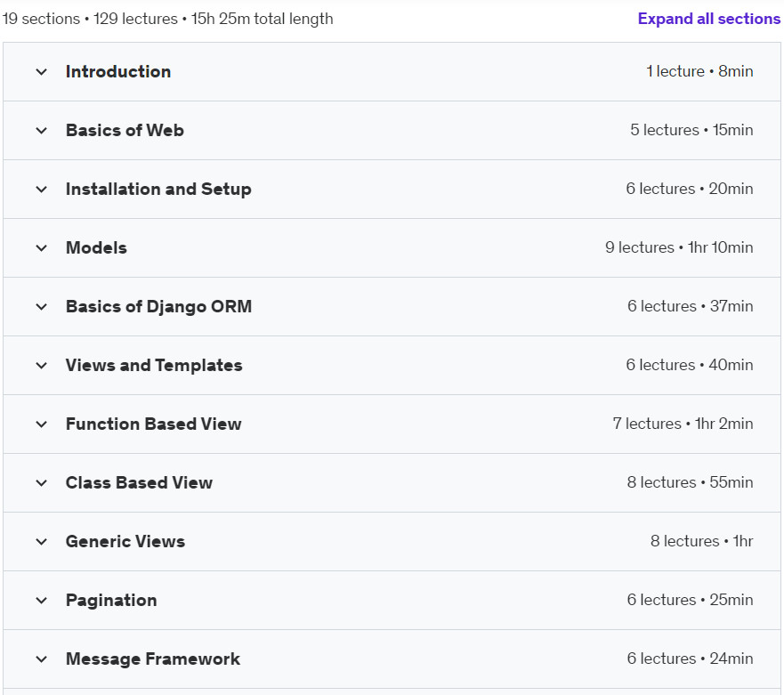Click the '8 lectures • 1hr' text

(x=701, y=540)
